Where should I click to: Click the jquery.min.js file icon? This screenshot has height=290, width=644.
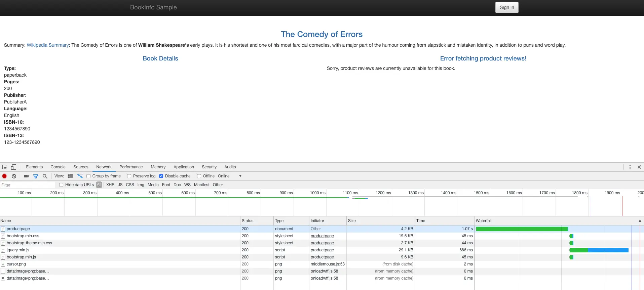point(3,250)
